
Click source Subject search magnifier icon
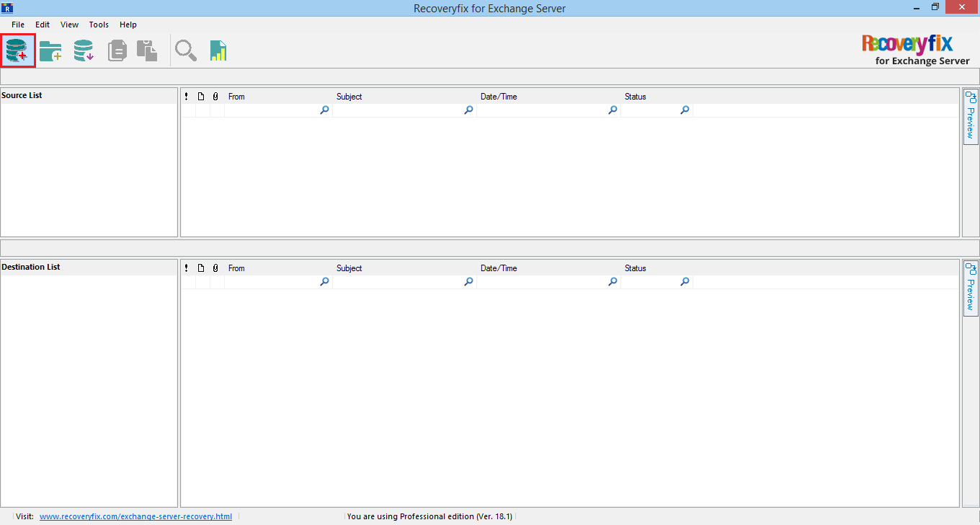(x=468, y=110)
